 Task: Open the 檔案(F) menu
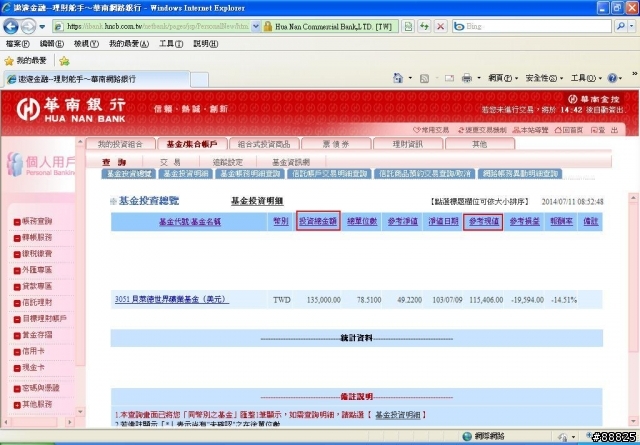[x=18, y=44]
